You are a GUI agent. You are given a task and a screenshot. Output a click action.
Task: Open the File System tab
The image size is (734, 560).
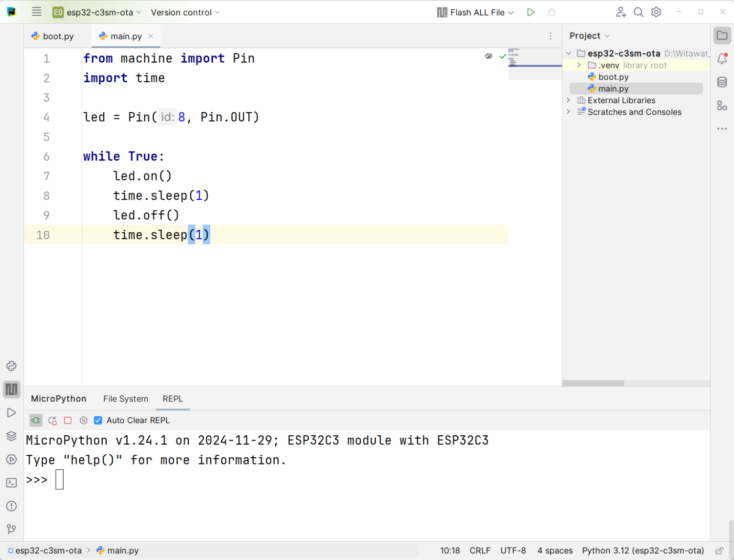(x=125, y=398)
